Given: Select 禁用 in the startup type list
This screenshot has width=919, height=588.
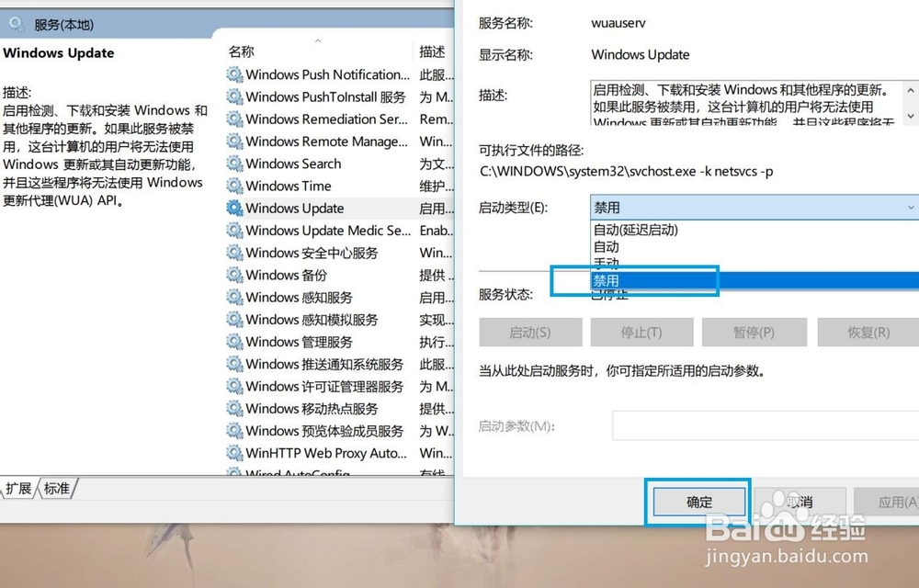Looking at the screenshot, I should click(754, 280).
